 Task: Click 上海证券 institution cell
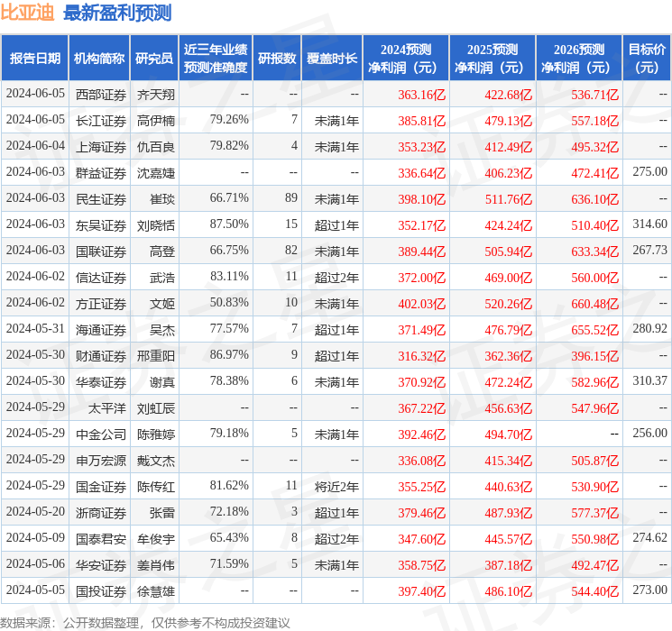coord(101,147)
